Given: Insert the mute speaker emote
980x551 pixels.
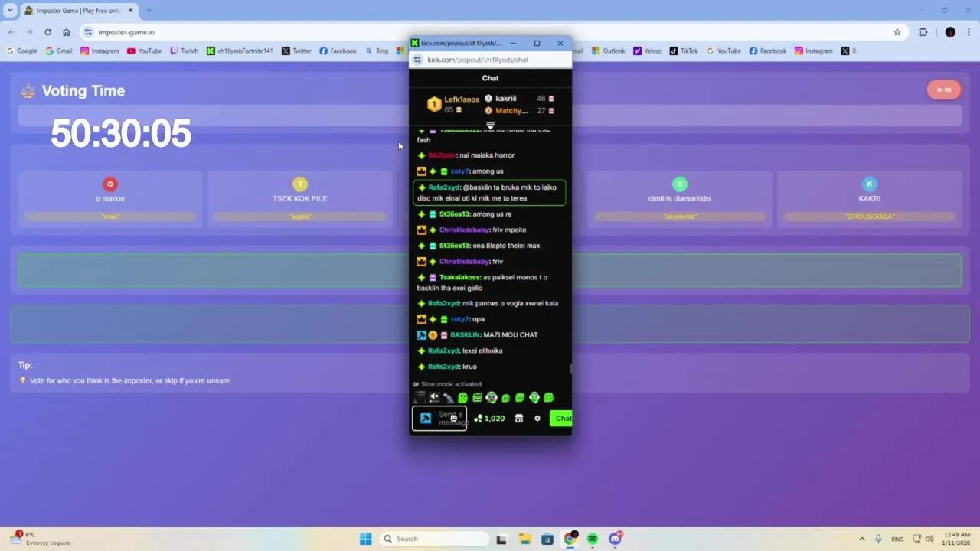Looking at the screenshot, I should pyautogui.click(x=434, y=397).
